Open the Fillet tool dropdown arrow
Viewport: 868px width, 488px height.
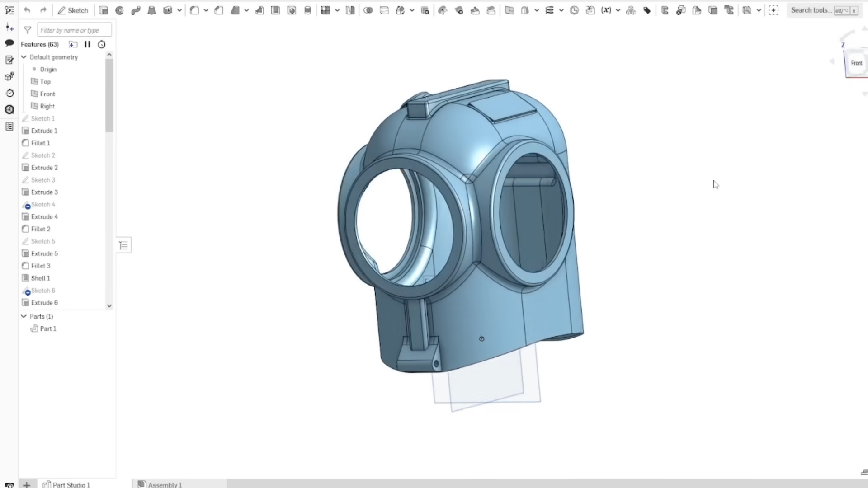pos(206,10)
